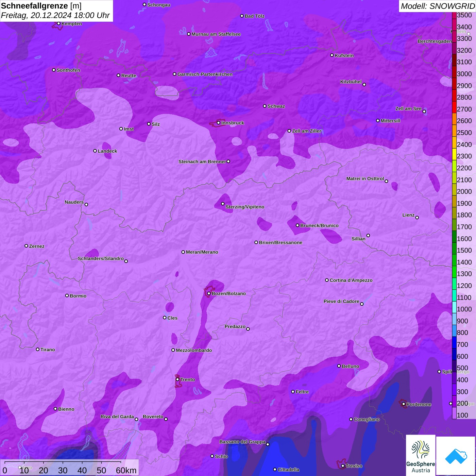Image resolution: width=476 pixels, height=476 pixels.
Task: Click the 'Schlanders/Silandro' label
Action: 101,258
